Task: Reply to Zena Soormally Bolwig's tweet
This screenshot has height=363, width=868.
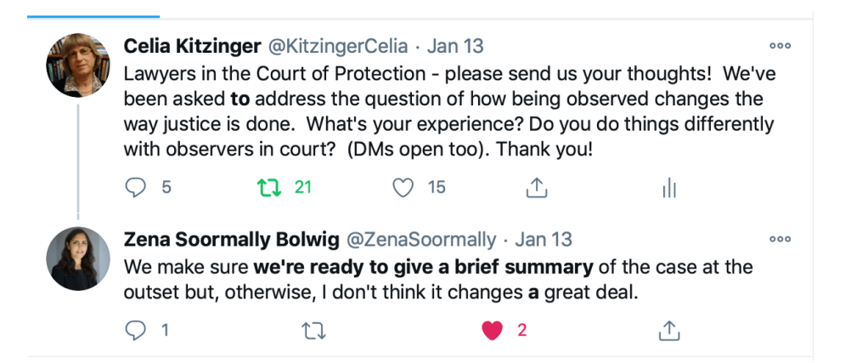Action: (x=136, y=330)
